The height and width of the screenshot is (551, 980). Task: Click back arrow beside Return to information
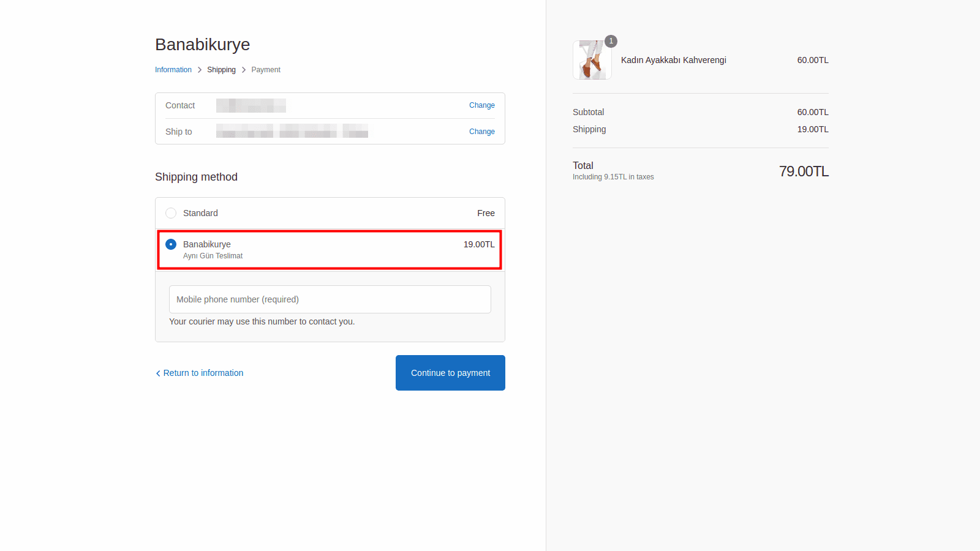coord(158,373)
